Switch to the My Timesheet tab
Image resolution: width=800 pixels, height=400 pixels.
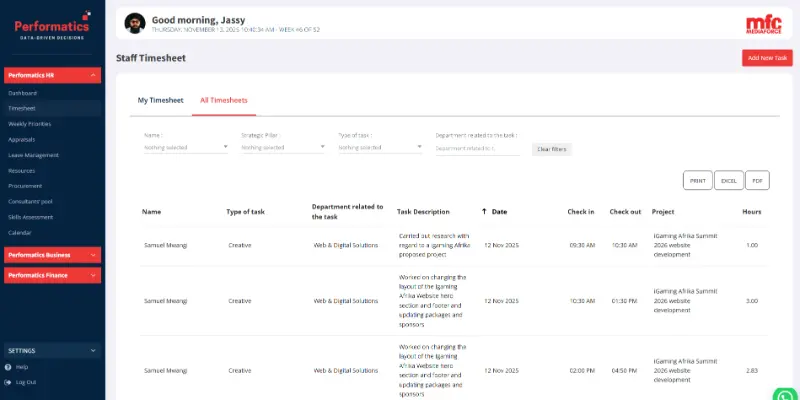(x=160, y=100)
